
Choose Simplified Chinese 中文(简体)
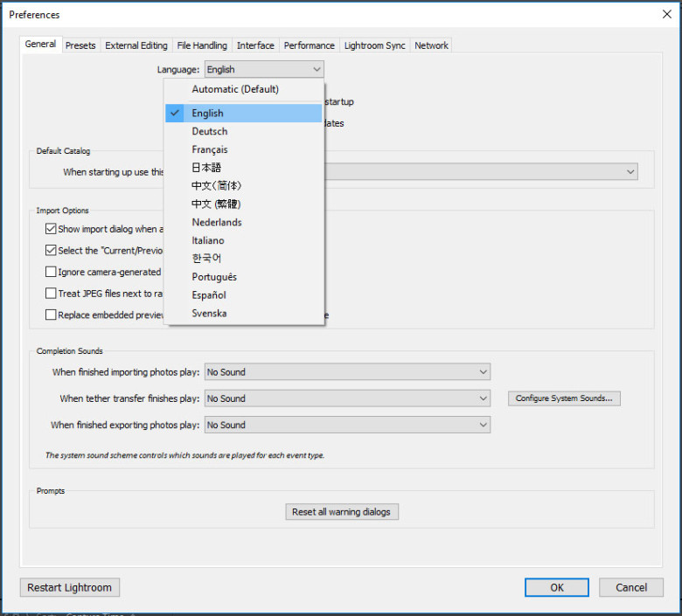point(244,186)
